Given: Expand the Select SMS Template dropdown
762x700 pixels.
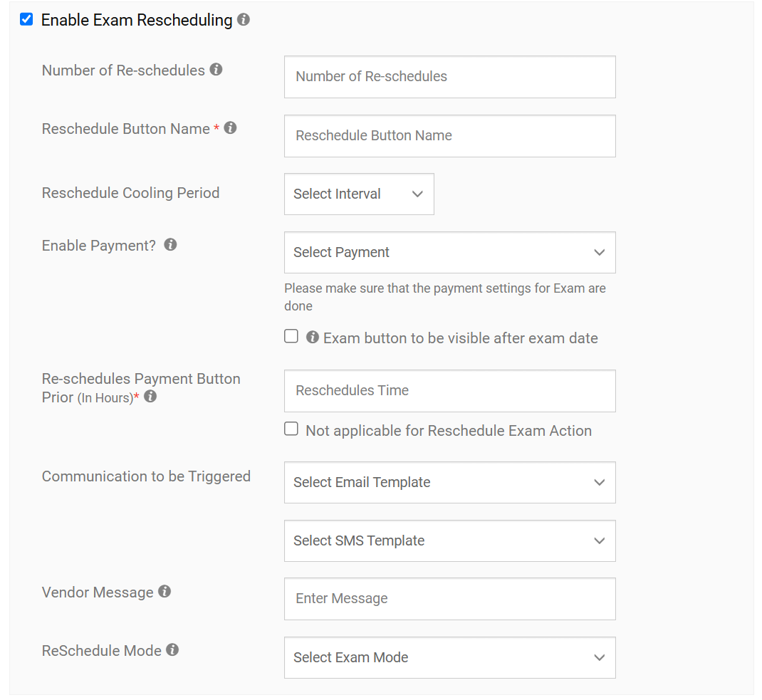Looking at the screenshot, I should (x=449, y=540).
